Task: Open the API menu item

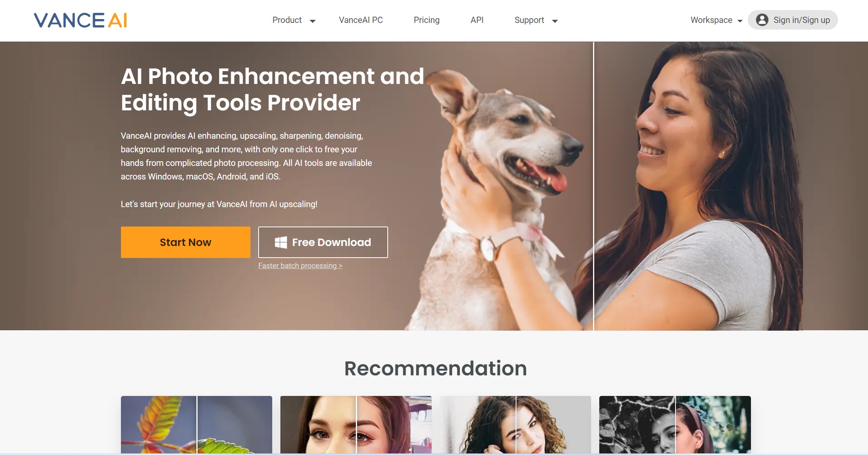Action: click(x=477, y=20)
